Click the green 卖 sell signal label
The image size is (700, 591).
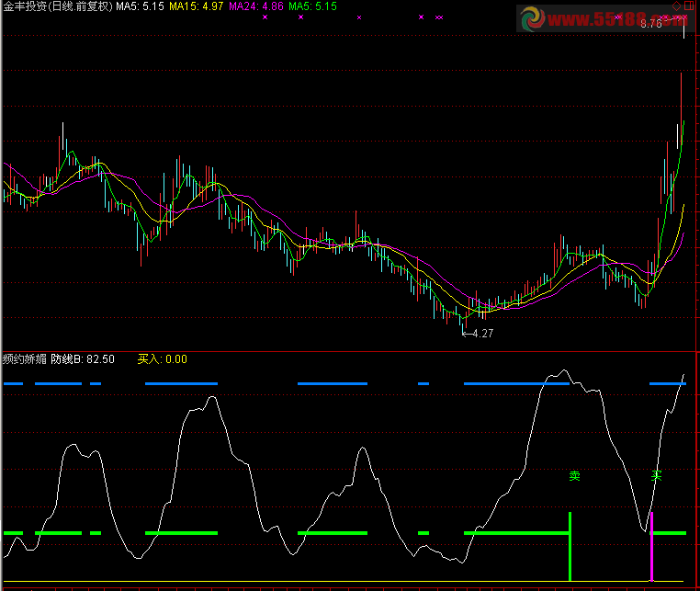(574, 476)
